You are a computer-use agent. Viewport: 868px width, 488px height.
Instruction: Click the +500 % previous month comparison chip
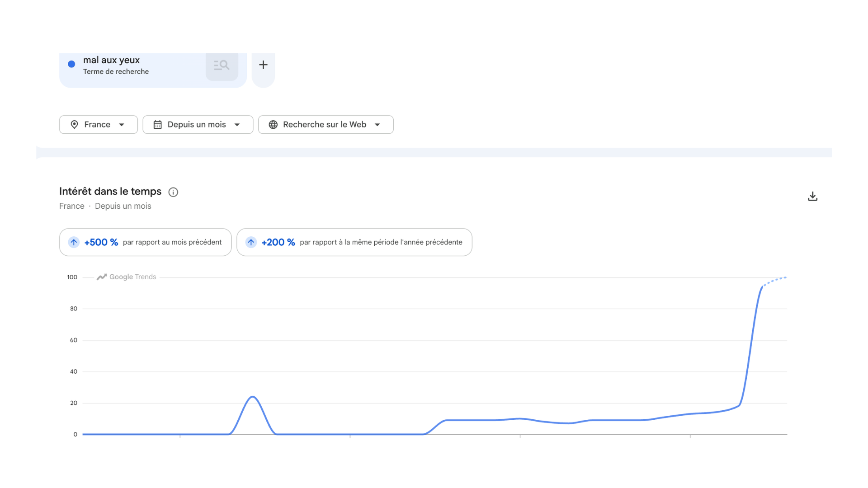tap(146, 242)
